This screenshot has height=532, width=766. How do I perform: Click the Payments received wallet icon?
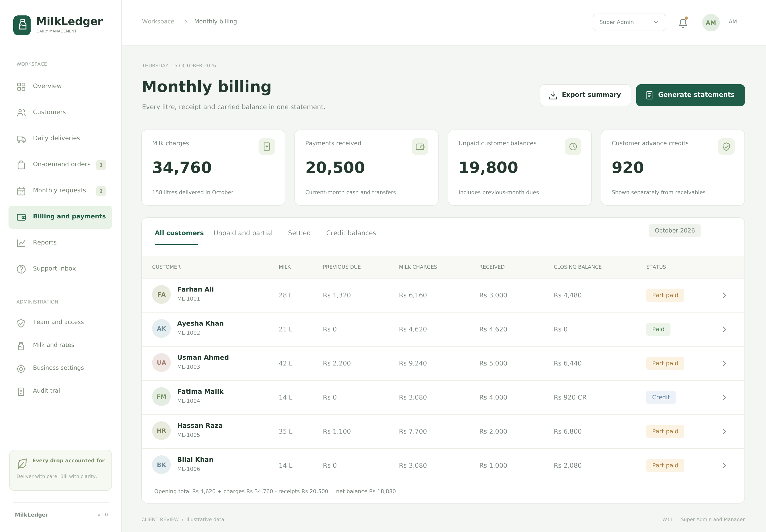pyautogui.click(x=420, y=146)
